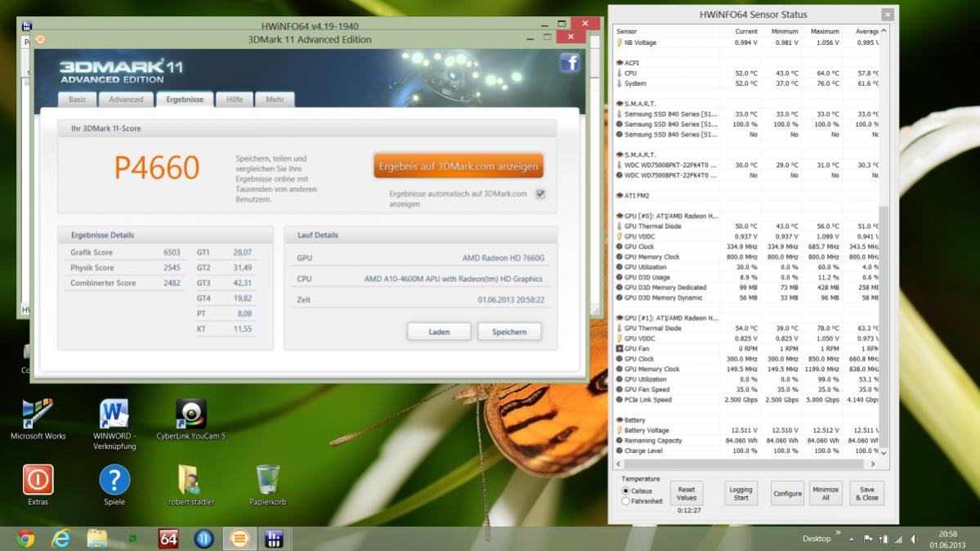Click the Desktop toolbar label in taskbar
The height and width of the screenshot is (551, 980).
point(817,539)
